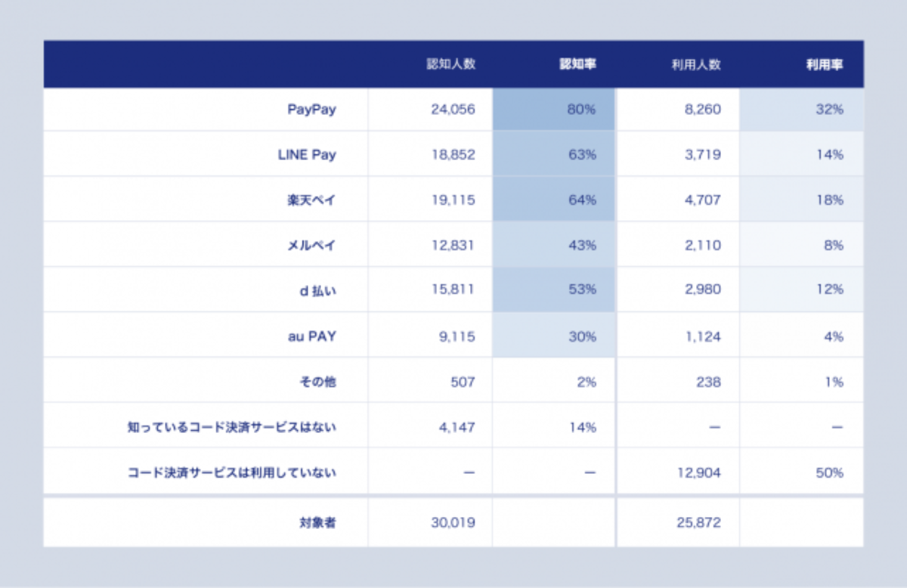Select the au PAY row label
The width and height of the screenshot is (907, 588).
tap(312, 336)
